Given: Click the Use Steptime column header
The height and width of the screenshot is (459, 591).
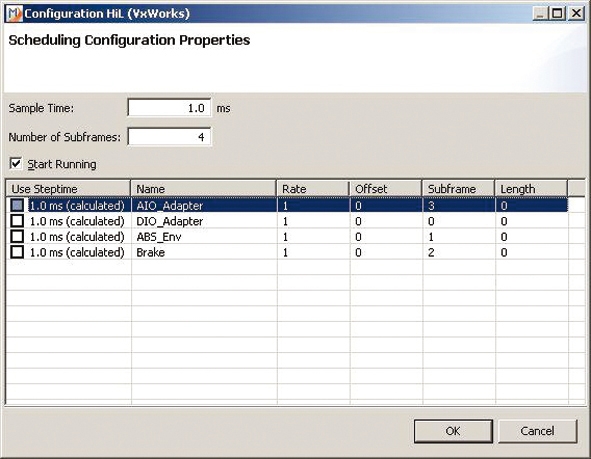Looking at the screenshot, I should point(68,188).
